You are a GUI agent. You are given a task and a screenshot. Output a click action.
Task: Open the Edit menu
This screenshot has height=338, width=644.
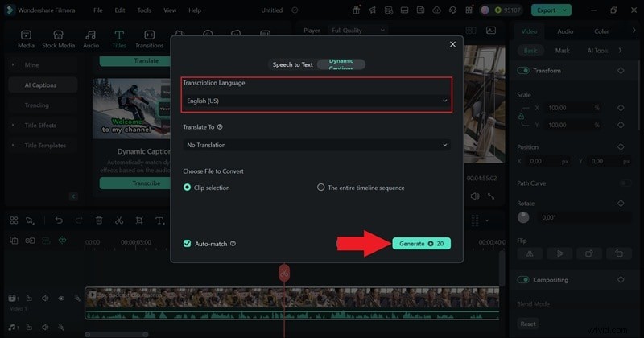click(120, 10)
